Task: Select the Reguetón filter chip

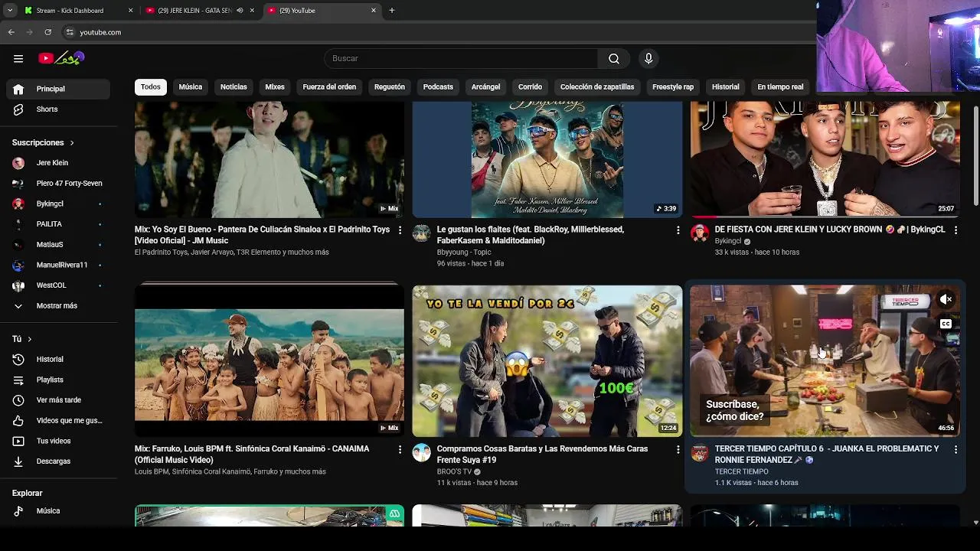Action: [390, 87]
